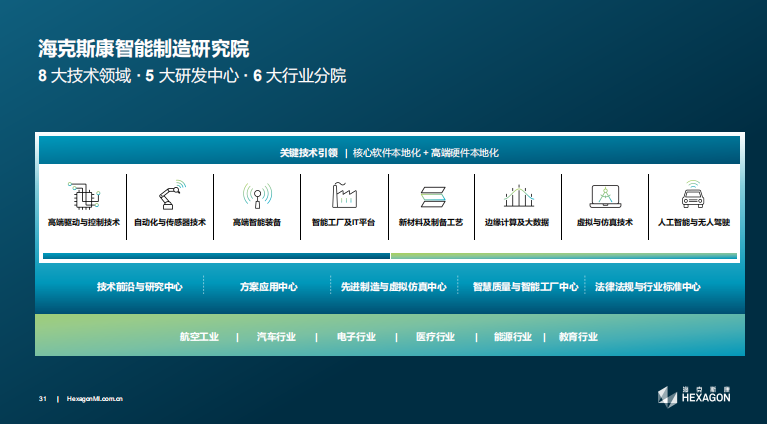
Task: Click the wireless sensor icon above 高端智能装备
Action: pyautogui.click(x=257, y=196)
